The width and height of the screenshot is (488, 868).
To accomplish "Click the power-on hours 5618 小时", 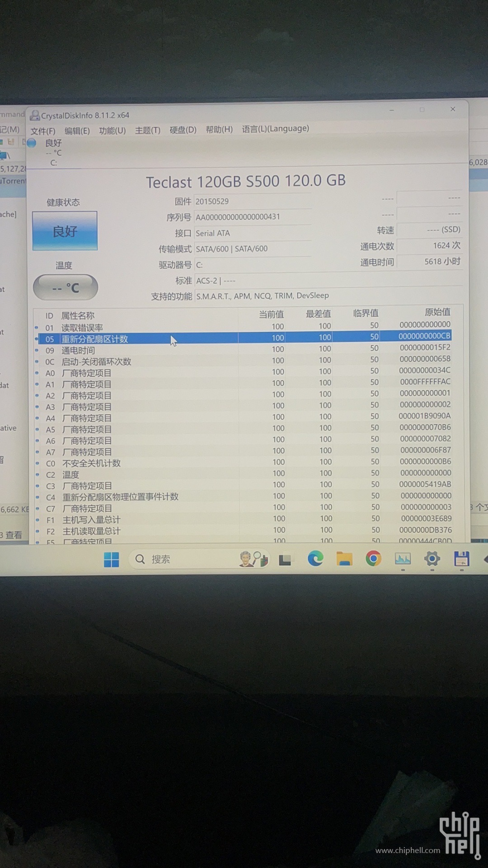I will [x=430, y=262].
